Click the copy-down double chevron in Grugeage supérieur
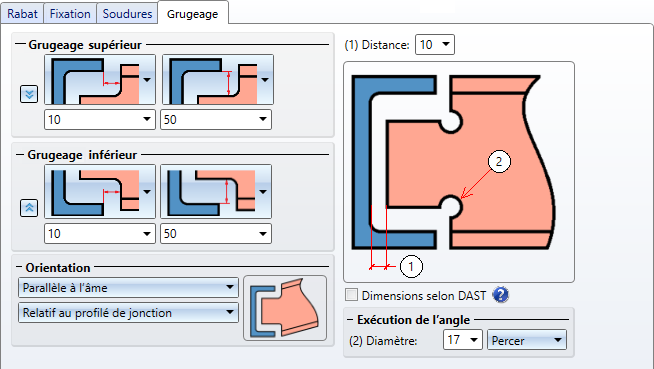The width and height of the screenshot is (654, 369). tap(29, 94)
